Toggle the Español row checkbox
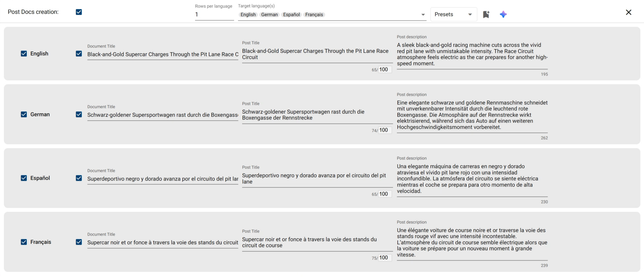Viewport: 644px width, 277px height. pos(24,178)
